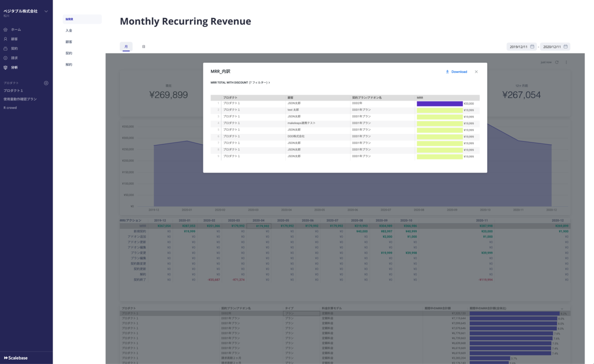Click yellow-green MRR bar in DDD株式会社 row
Image resolution: width=594 pixels, height=364 pixels.
pyautogui.click(x=440, y=136)
